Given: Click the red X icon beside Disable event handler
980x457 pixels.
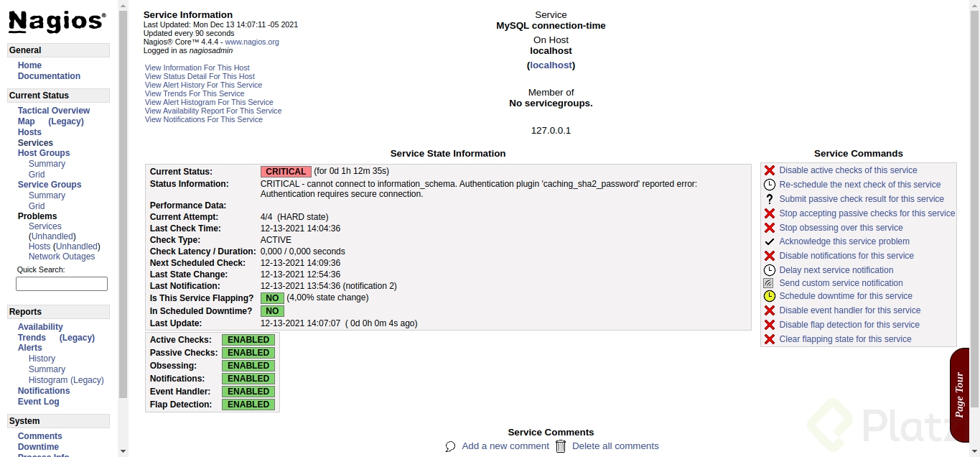Looking at the screenshot, I should click(x=769, y=310).
